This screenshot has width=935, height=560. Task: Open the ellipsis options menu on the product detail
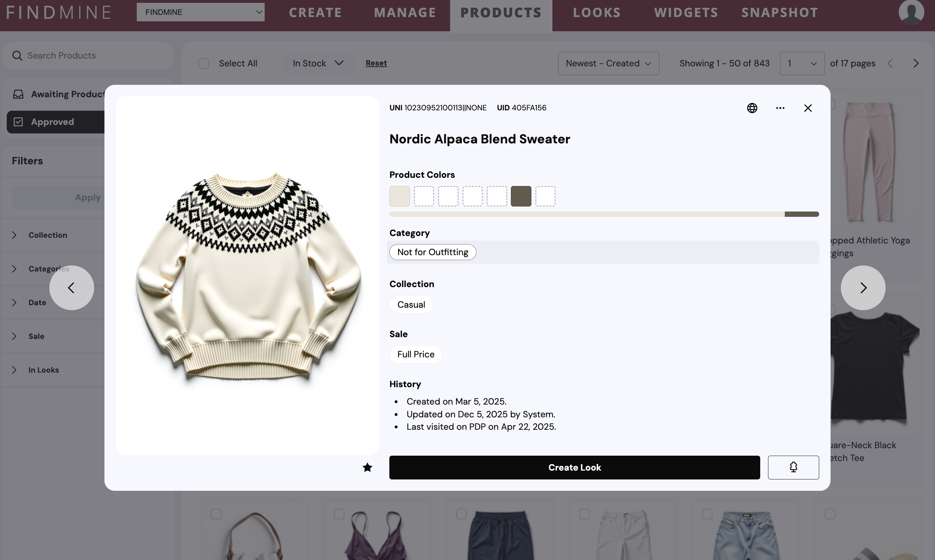point(780,108)
